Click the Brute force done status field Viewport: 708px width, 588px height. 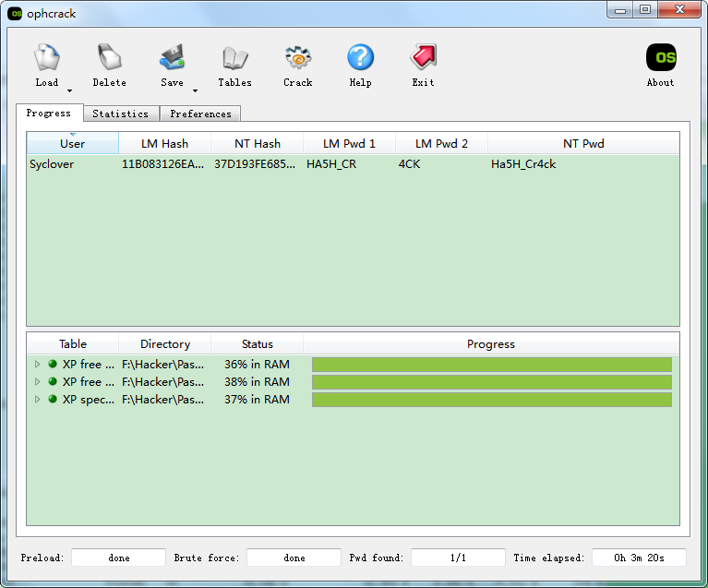[294, 558]
